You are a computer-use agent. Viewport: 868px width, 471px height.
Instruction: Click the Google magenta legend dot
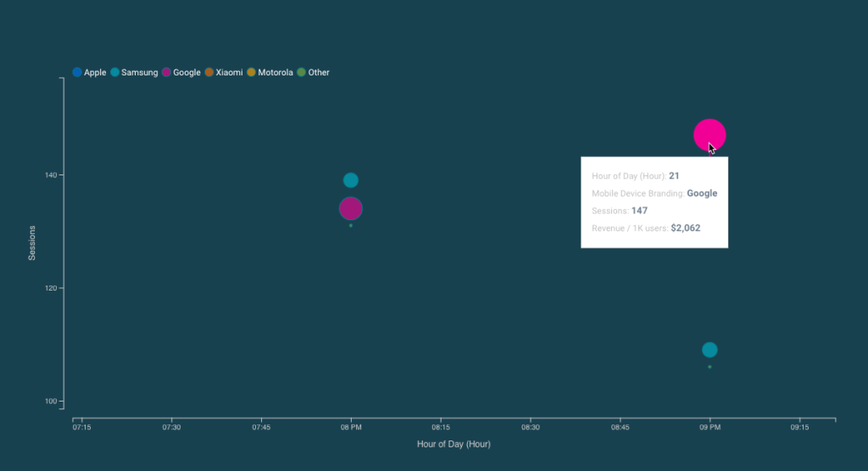click(166, 72)
